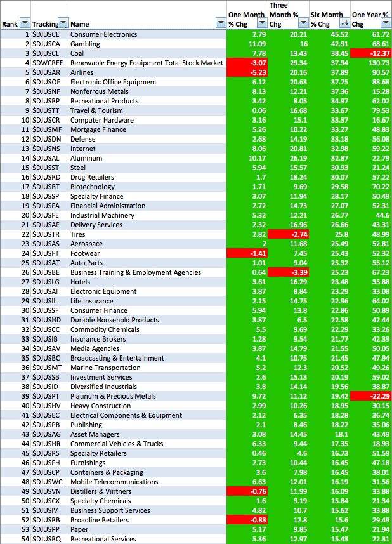Click the Recreational Services name cell
The image size is (392, 544).
pyautogui.click(x=148, y=539)
